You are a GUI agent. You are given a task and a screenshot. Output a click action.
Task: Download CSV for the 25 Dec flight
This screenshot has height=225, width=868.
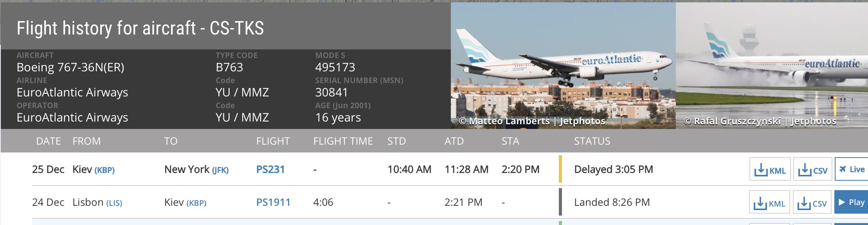coord(812,170)
